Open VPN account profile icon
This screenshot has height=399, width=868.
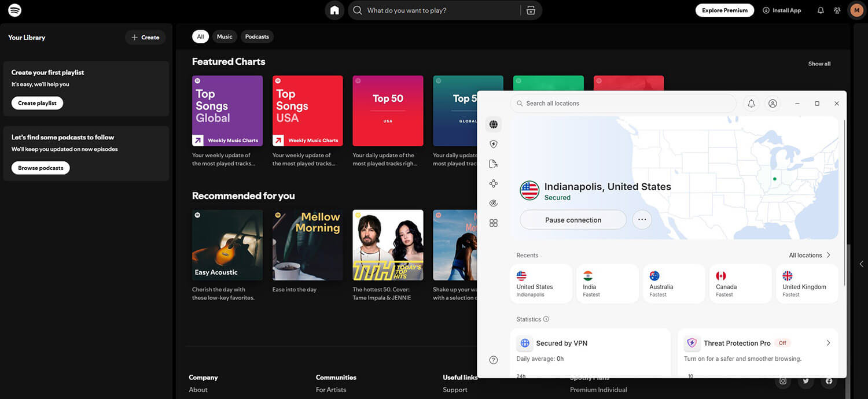point(773,104)
